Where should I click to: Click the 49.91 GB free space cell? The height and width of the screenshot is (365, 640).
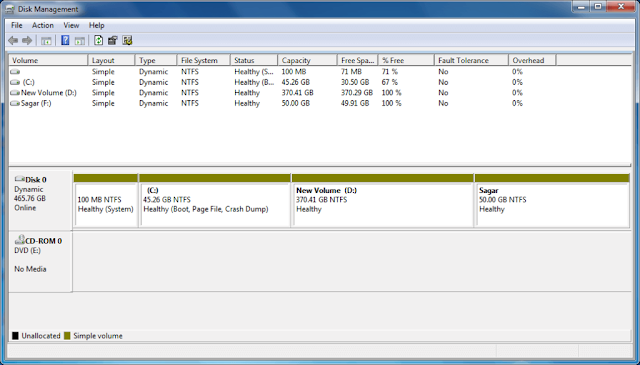click(x=355, y=104)
